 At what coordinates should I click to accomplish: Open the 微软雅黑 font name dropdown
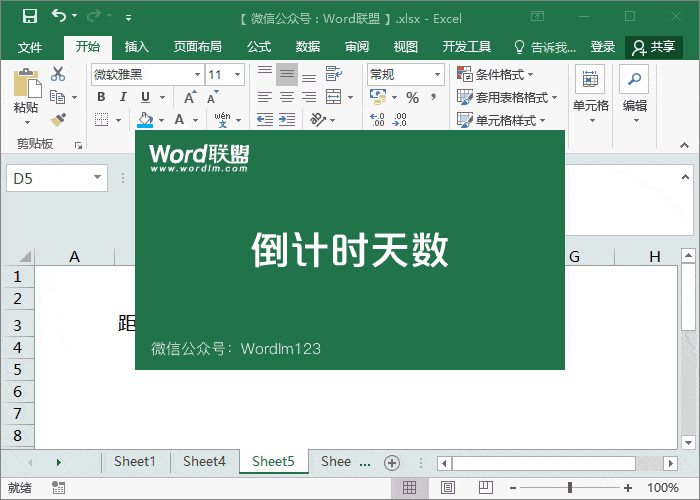(197, 75)
